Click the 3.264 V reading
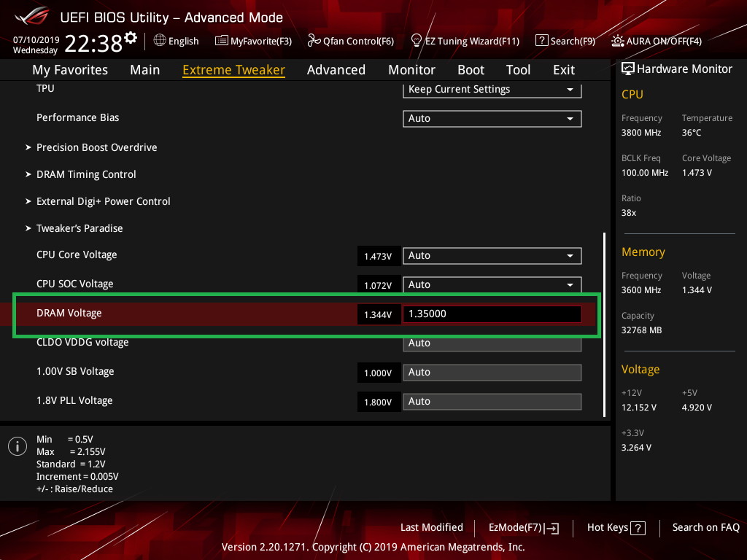The width and height of the screenshot is (747, 560). [x=636, y=448]
